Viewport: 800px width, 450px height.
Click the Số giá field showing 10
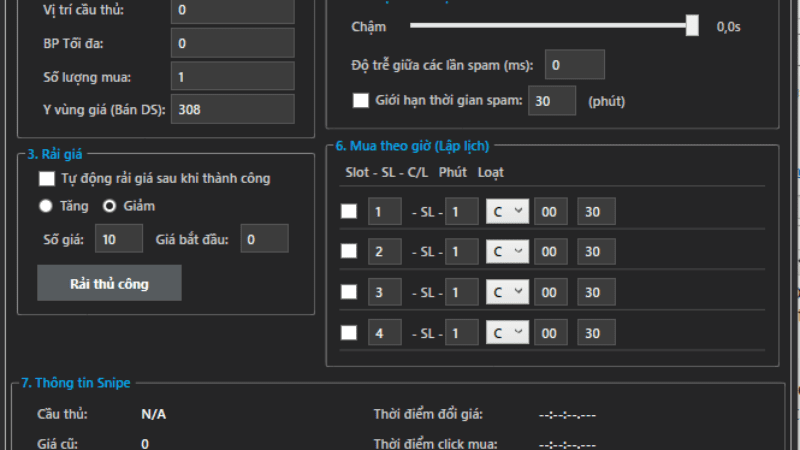[x=119, y=239]
